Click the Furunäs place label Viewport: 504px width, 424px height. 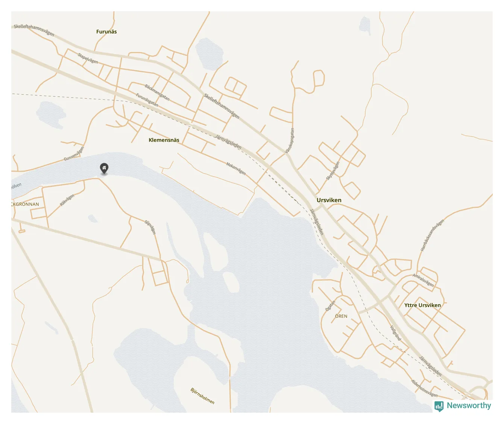106,32
